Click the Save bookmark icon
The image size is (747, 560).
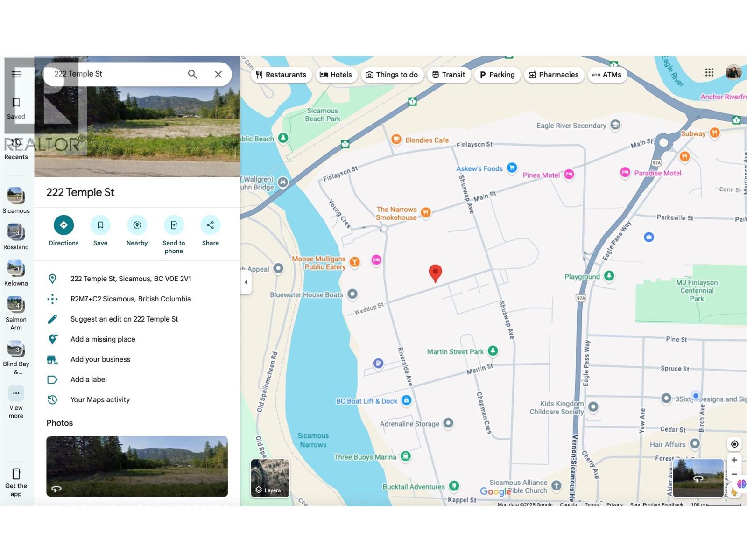click(100, 225)
